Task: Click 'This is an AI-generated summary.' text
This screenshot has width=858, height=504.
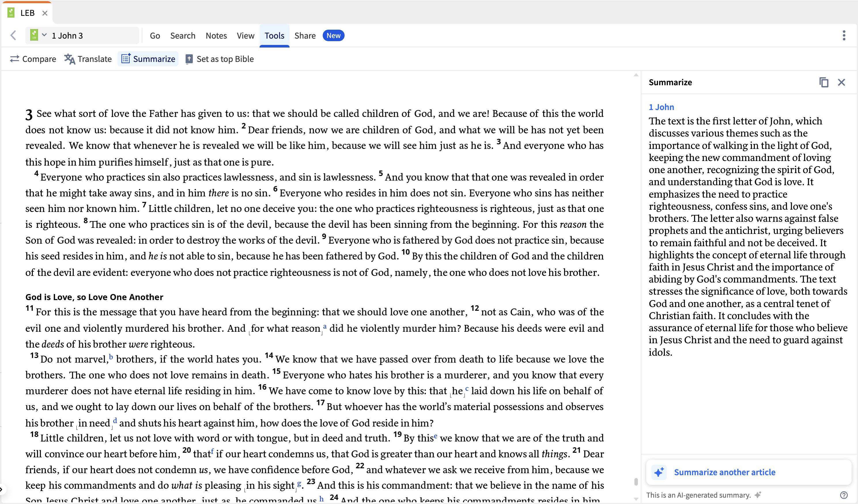Action: (x=698, y=495)
